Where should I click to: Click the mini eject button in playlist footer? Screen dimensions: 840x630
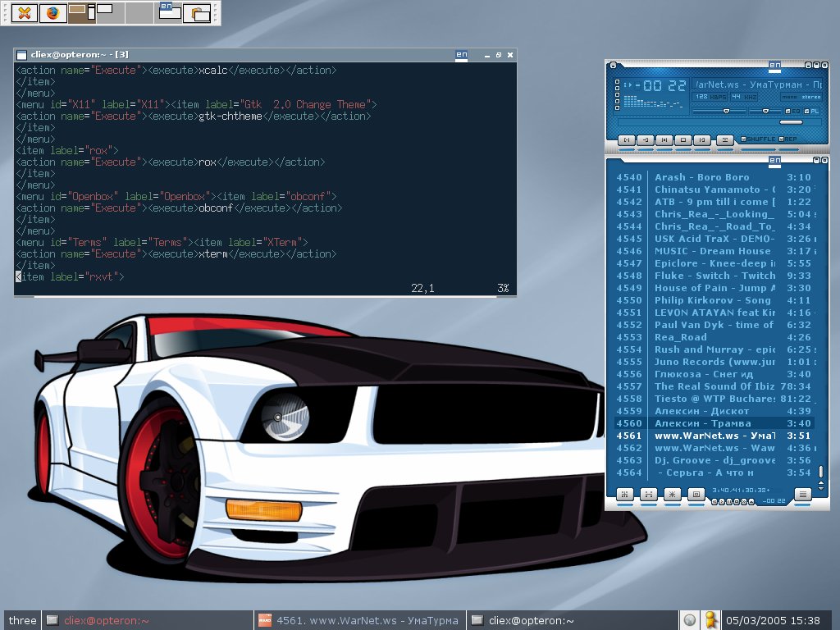point(751,502)
